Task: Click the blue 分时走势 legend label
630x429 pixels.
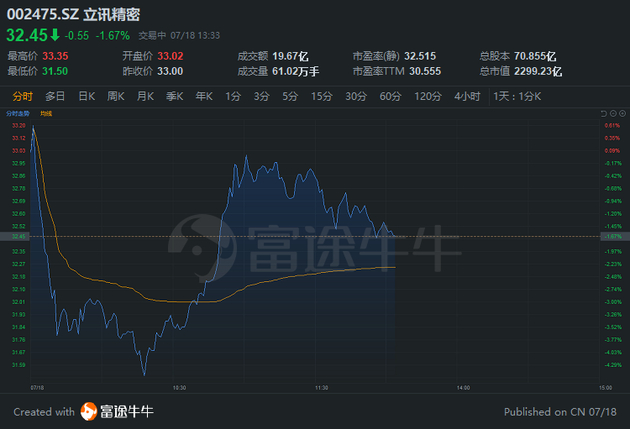Action: point(18,114)
